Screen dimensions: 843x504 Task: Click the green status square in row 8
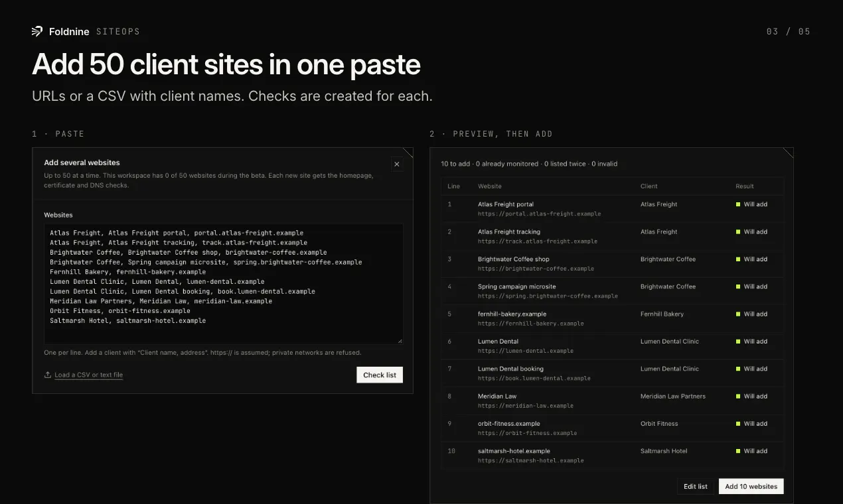737,396
